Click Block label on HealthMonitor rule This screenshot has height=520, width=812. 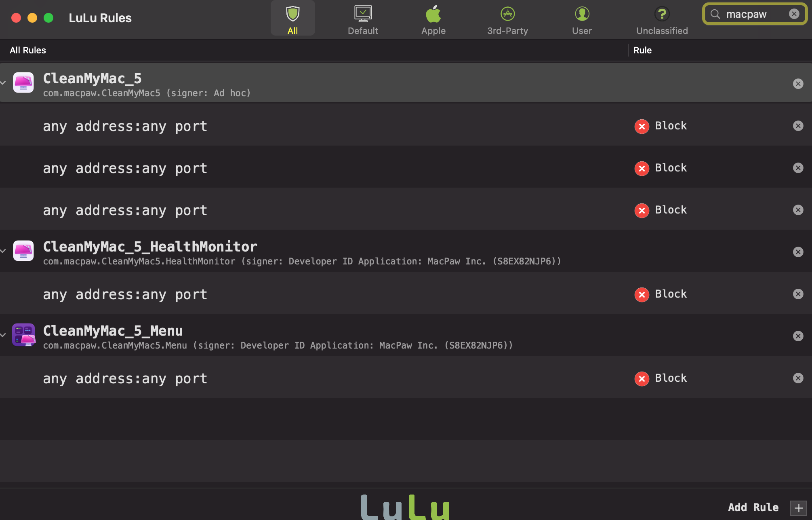pyautogui.click(x=671, y=294)
